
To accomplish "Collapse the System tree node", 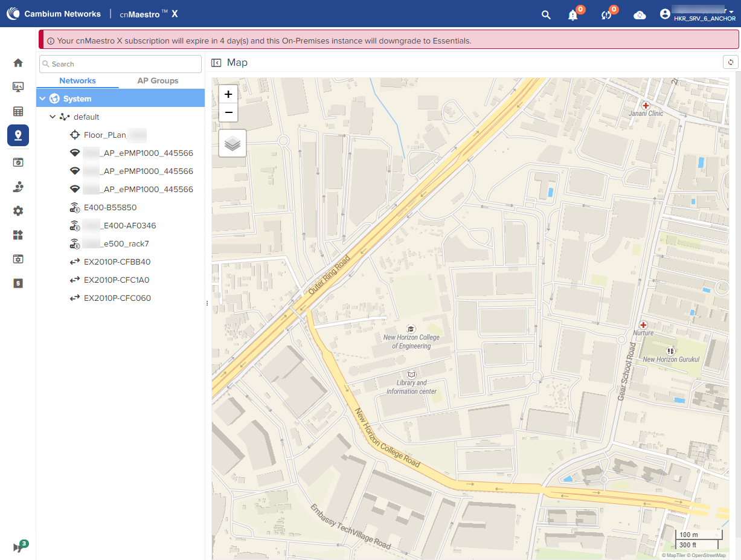I will tap(42, 98).
